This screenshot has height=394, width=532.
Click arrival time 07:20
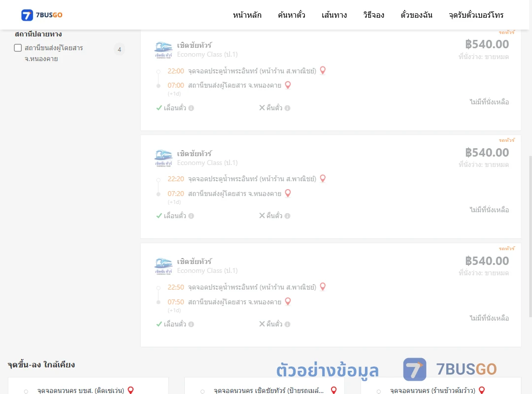(x=176, y=194)
